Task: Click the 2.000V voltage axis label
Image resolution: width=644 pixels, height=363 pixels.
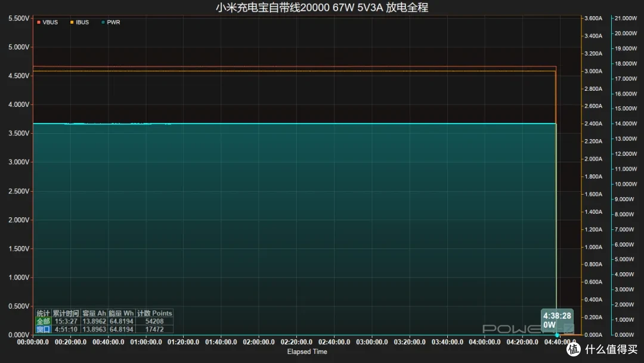Action: point(19,220)
